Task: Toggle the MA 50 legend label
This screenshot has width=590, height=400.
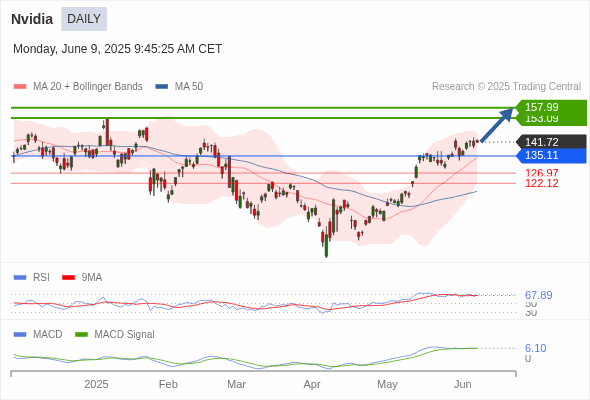Action: click(x=189, y=87)
